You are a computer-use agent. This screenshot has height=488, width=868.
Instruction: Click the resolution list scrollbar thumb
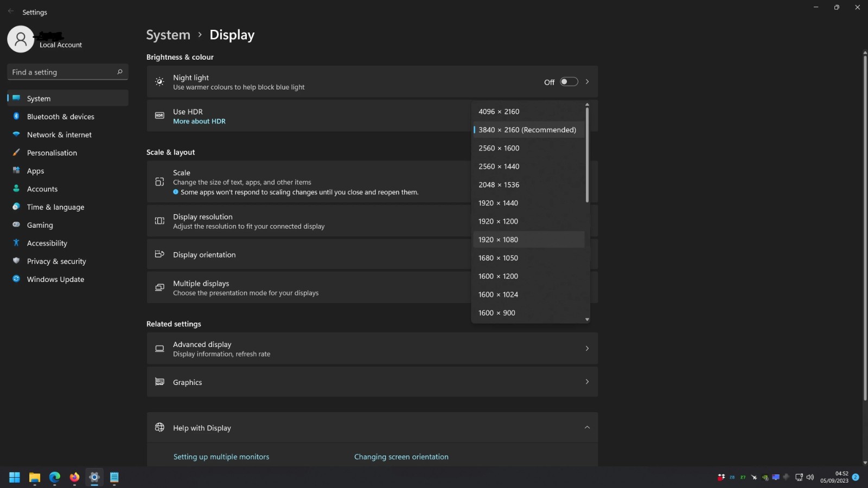(x=587, y=155)
